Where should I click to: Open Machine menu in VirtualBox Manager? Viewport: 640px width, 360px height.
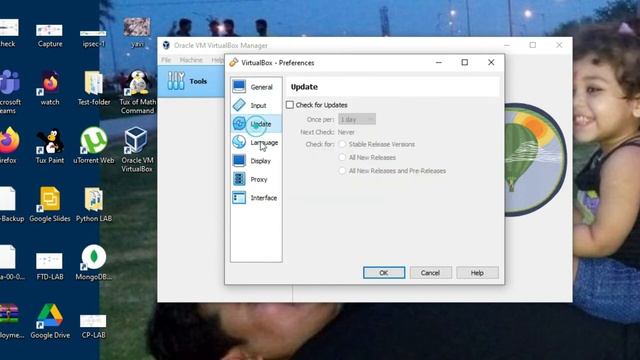[x=191, y=60]
